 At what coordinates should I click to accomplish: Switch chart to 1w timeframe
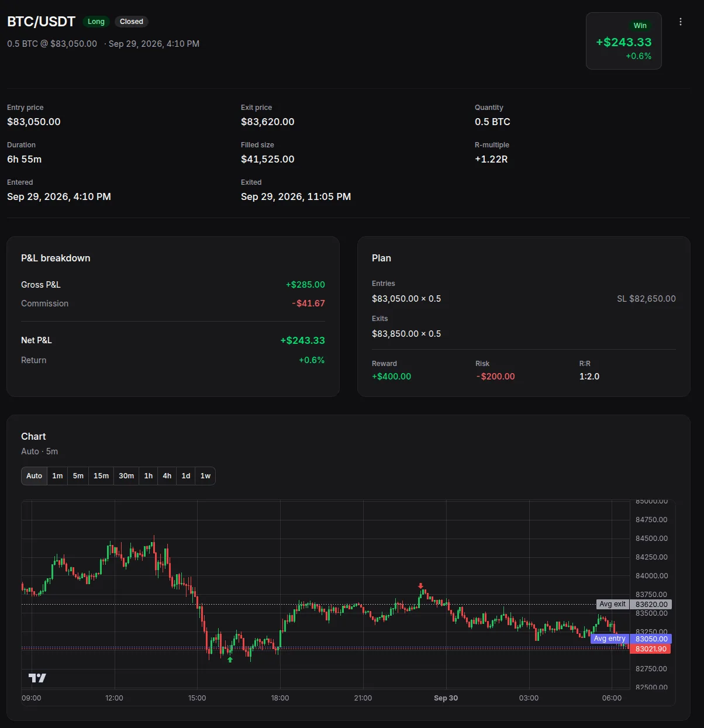[x=205, y=476]
